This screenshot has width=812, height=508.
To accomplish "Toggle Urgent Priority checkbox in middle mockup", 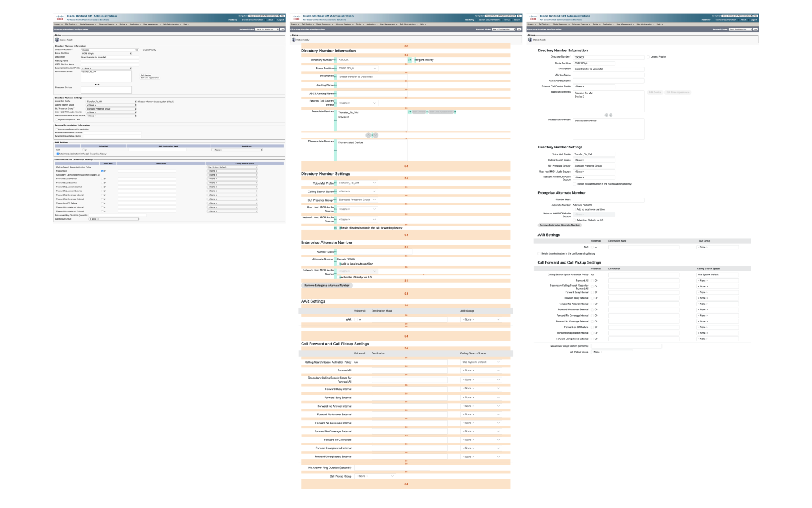I will 413,60.
